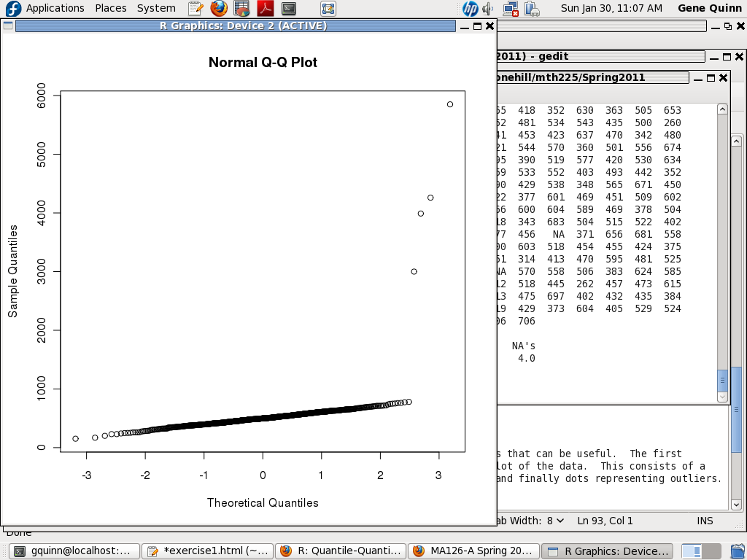Open the volume control speaker icon
747x560 pixels.
pyautogui.click(x=489, y=9)
